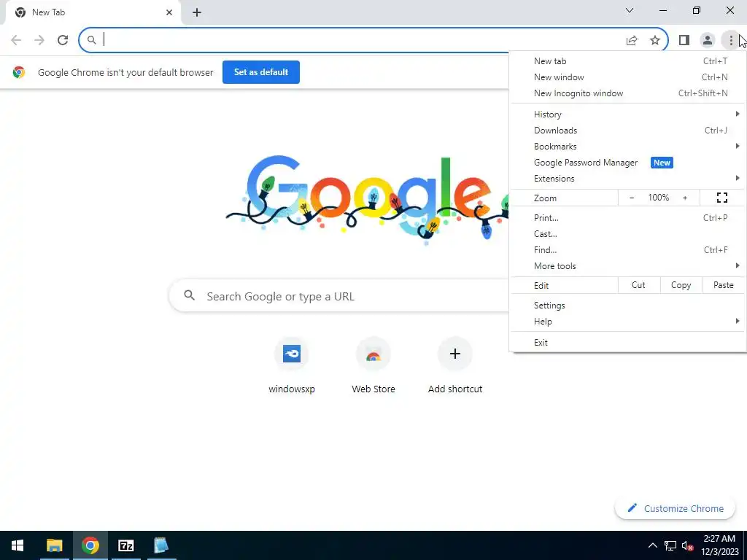Image resolution: width=747 pixels, height=560 pixels.
Task: Go back with the back arrow
Action: point(16,40)
